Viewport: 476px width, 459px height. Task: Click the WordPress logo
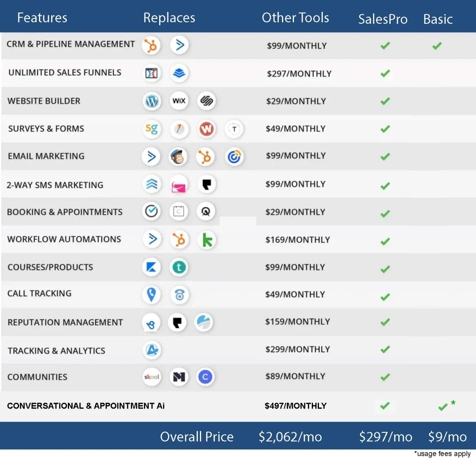(x=152, y=101)
